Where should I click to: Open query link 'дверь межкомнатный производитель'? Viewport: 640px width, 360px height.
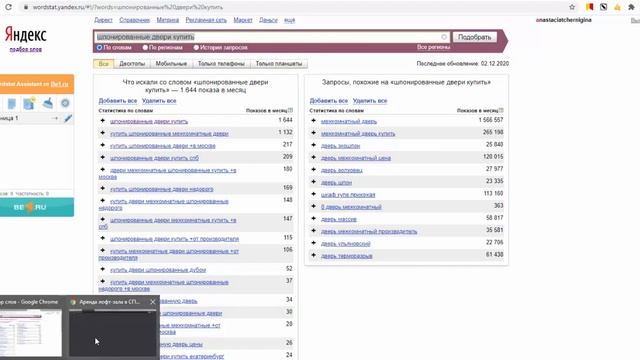(x=369, y=231)
